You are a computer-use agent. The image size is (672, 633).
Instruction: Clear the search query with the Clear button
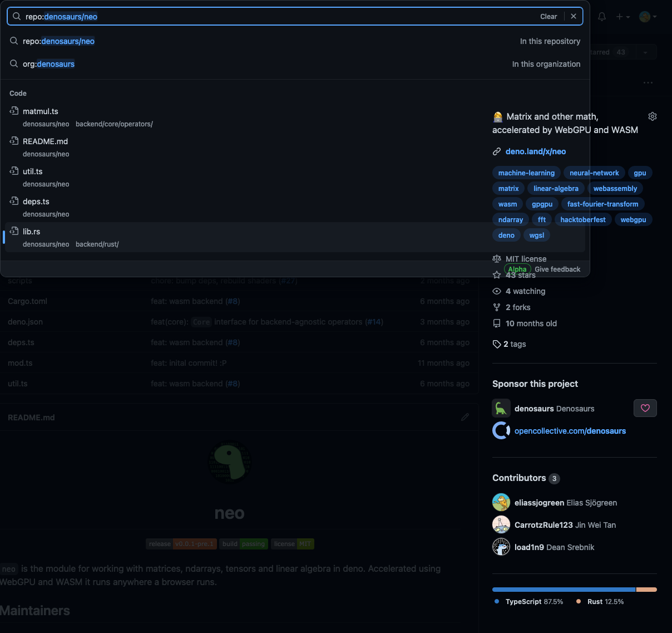pos(549,16)
